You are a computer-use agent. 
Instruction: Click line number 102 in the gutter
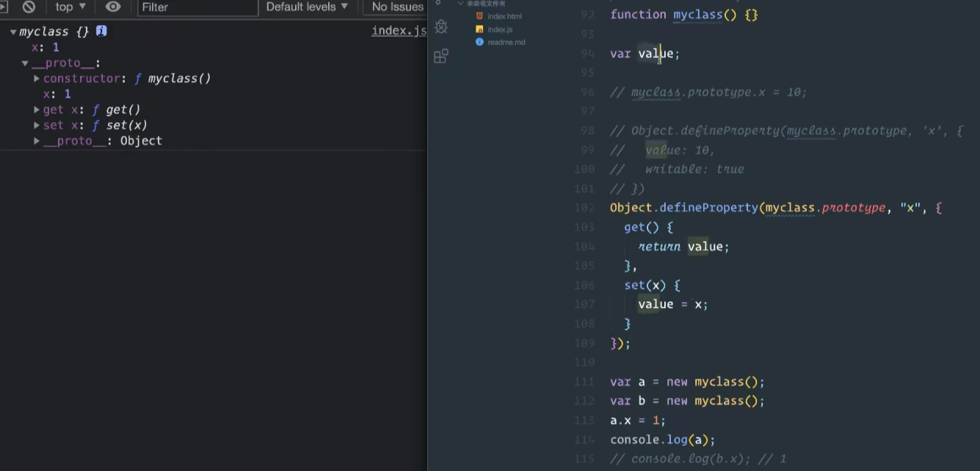(x=584, y=208)
